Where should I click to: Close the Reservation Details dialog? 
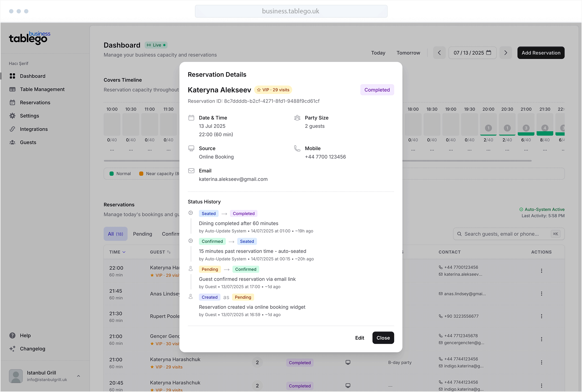(383, 338)
